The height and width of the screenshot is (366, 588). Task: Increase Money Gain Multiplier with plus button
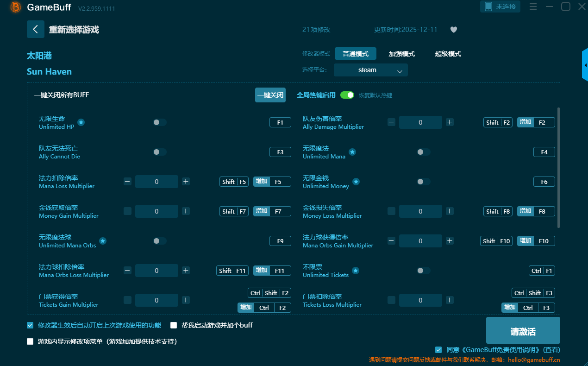tap(186, 211)
